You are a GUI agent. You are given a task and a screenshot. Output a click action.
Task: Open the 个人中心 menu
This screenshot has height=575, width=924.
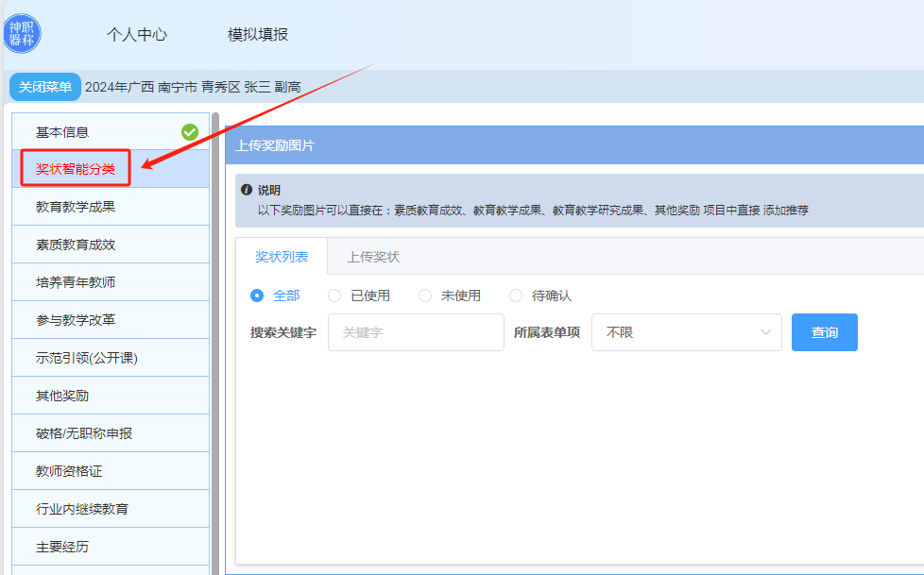[137, 35]
